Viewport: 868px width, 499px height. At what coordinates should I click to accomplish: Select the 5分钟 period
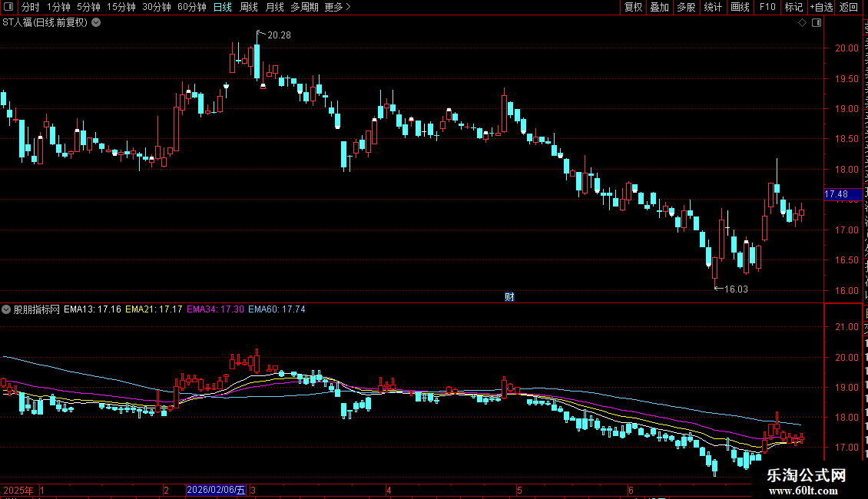pos(88,7)
